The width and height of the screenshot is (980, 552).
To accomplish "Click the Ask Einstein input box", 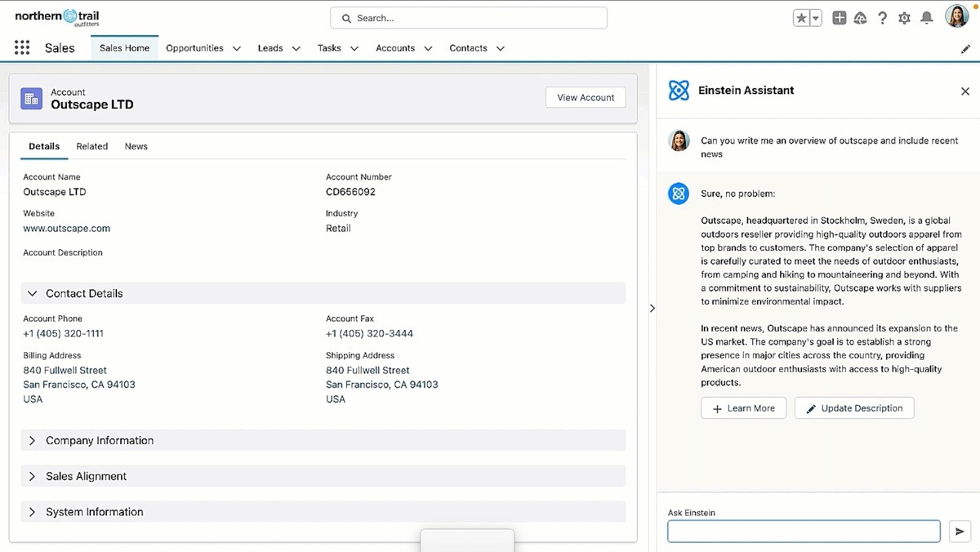I will click(x=804, y=532).
